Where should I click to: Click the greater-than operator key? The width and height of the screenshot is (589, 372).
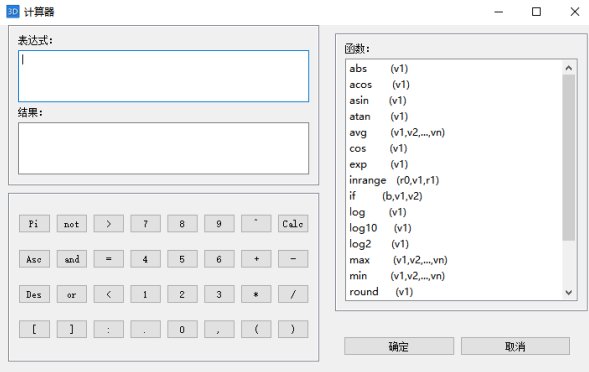click(109, 224)
